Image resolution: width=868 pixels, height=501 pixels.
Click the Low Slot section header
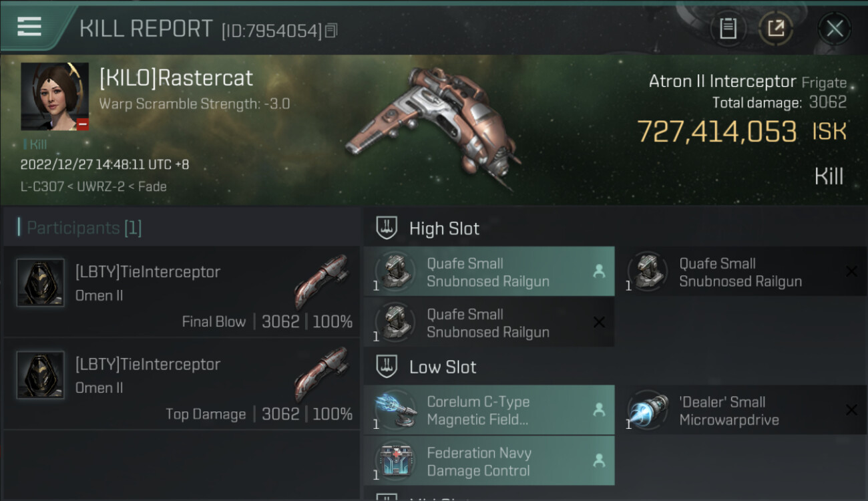point(443,367)
